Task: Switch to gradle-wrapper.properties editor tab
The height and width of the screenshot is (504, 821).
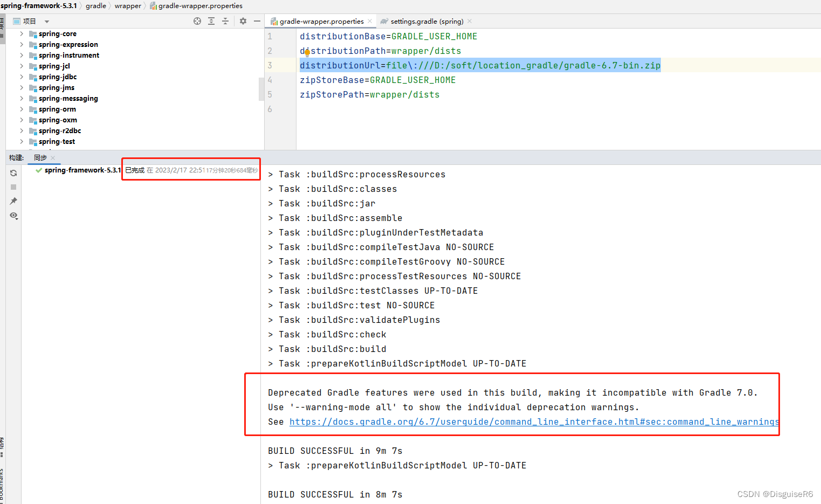Action: tap(321, 21)
